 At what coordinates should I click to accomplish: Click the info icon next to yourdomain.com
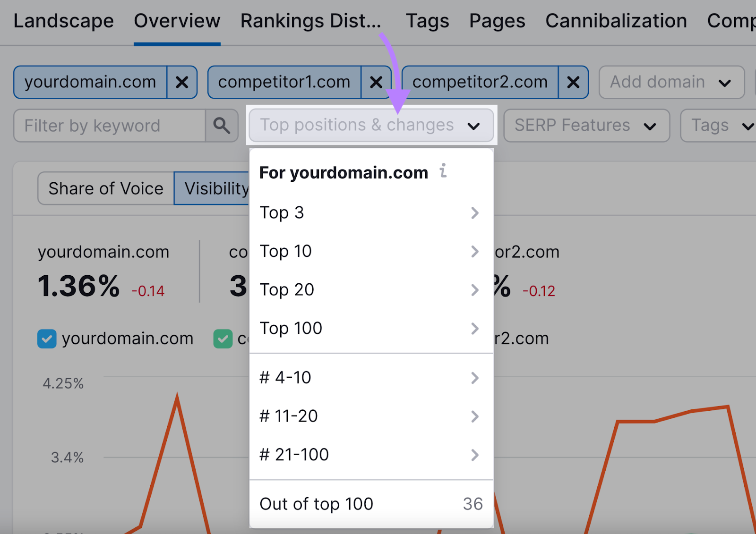(x=443, y=172)
